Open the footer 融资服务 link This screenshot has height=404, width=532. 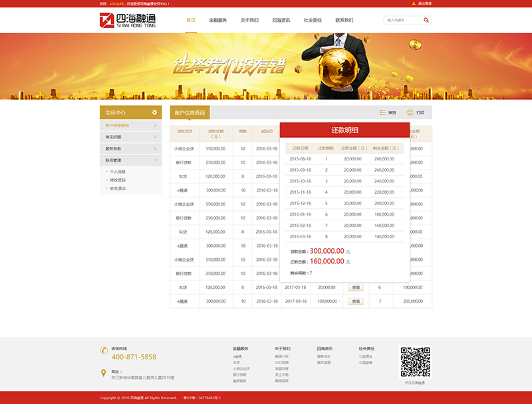pyautogui.click(x=239, y=381)
